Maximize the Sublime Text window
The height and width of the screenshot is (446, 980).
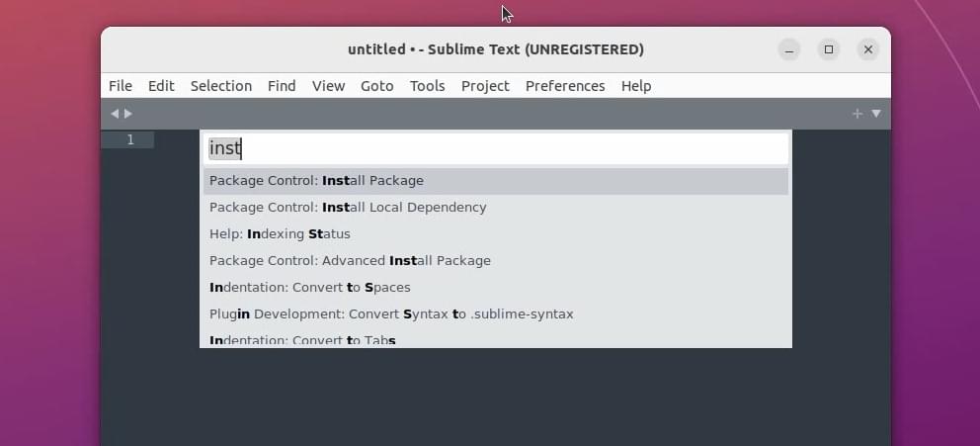coord(829,50)
